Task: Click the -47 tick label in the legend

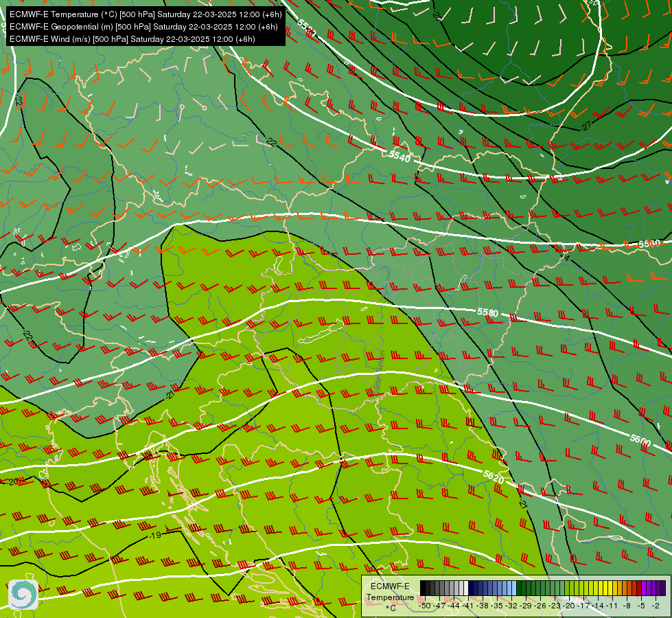Action: point(439,606)
